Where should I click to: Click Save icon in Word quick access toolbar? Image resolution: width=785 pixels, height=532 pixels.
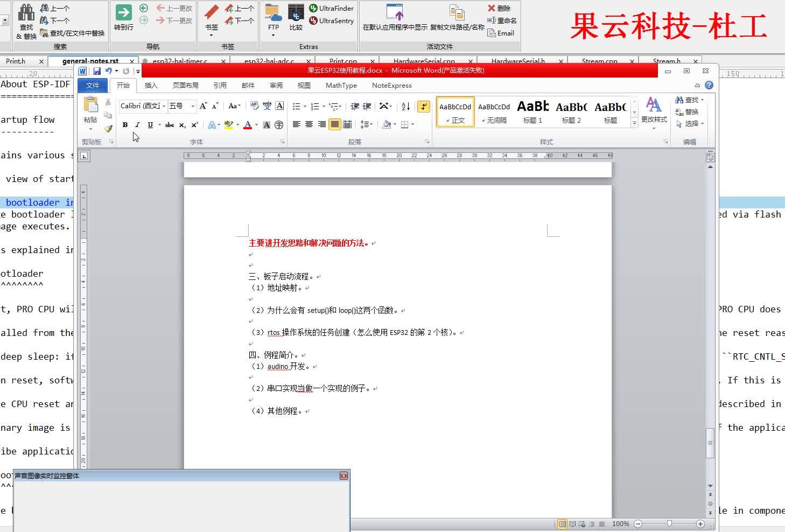pos(97,71)
